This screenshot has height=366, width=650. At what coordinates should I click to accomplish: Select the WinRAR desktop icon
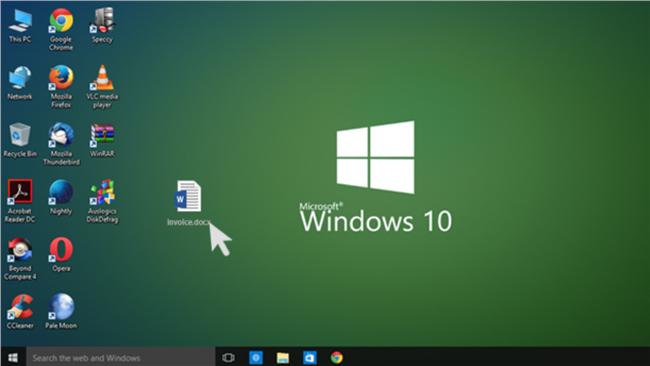coord(102,140)
